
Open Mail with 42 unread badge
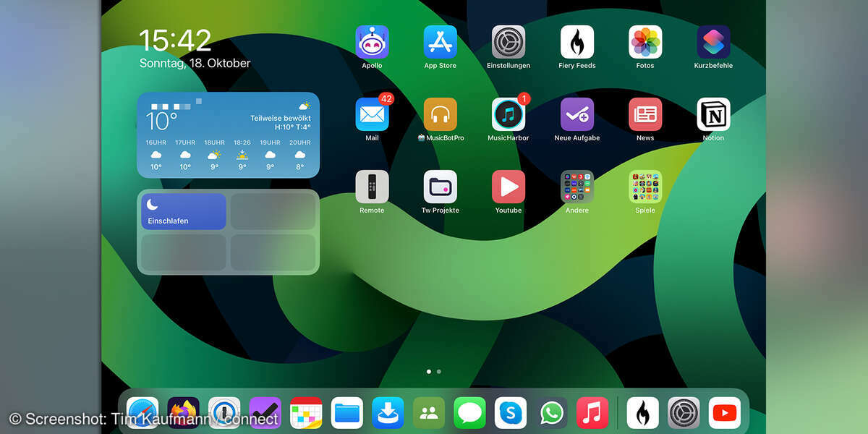coord(372,114)
